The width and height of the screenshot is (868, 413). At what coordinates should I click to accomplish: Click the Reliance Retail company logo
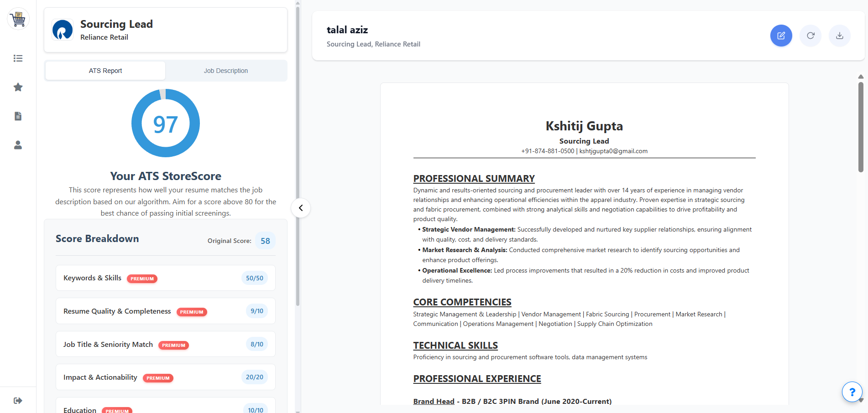(63, 30)
